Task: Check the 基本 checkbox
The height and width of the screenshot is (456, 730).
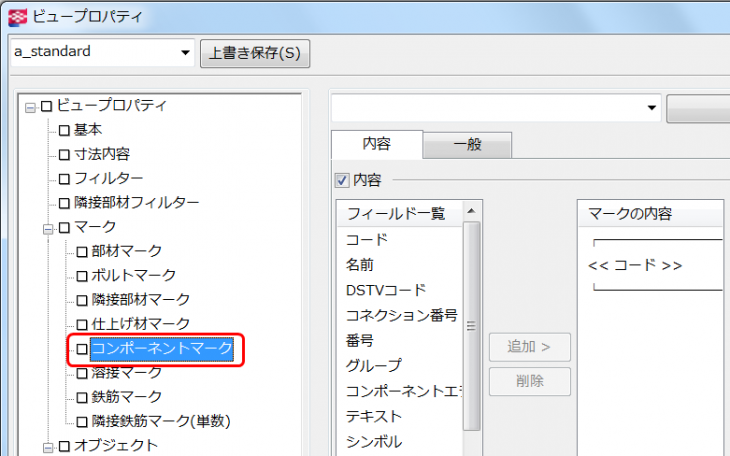Action: [64, 131]
